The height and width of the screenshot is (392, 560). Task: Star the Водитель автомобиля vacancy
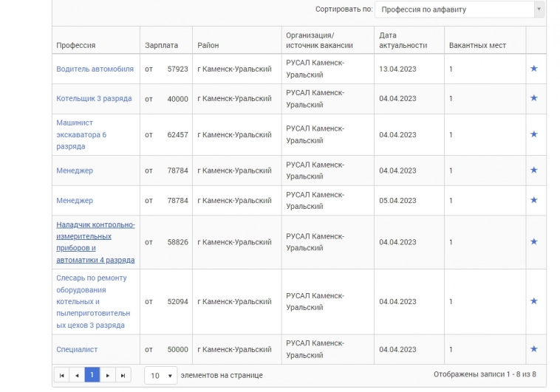[x=533, y=69]
